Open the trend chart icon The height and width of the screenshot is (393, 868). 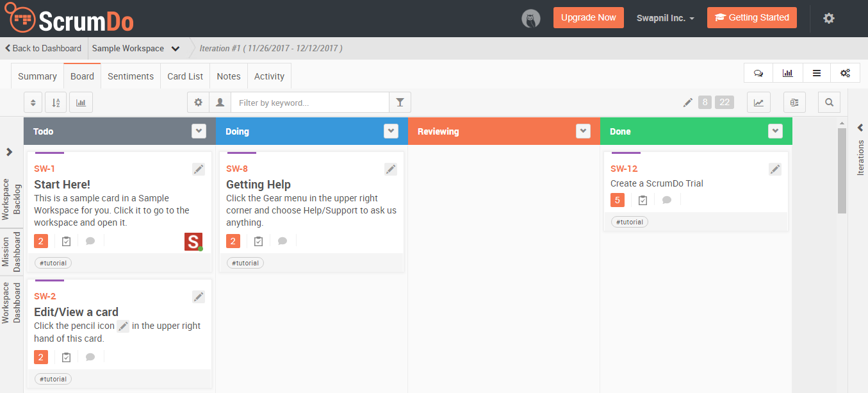(758, 102)
